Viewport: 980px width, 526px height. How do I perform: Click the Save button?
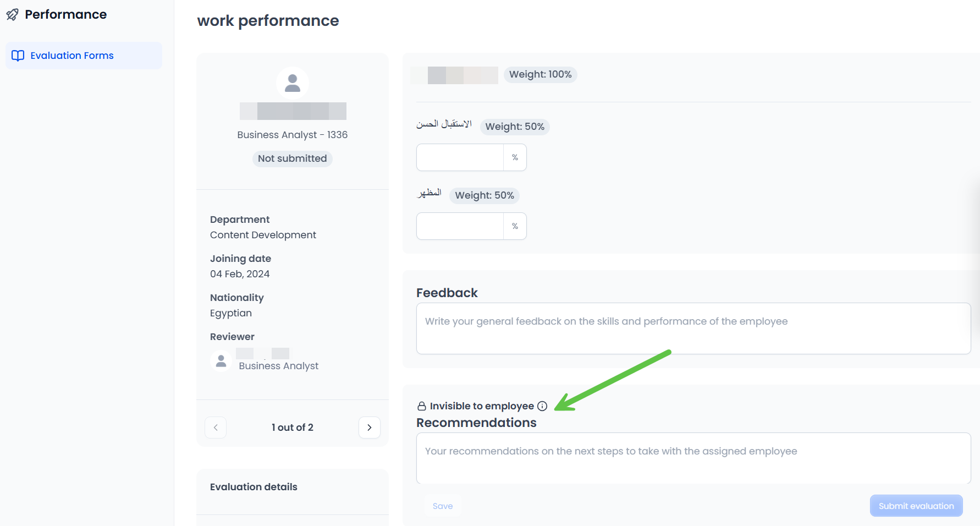pos(442,506)
